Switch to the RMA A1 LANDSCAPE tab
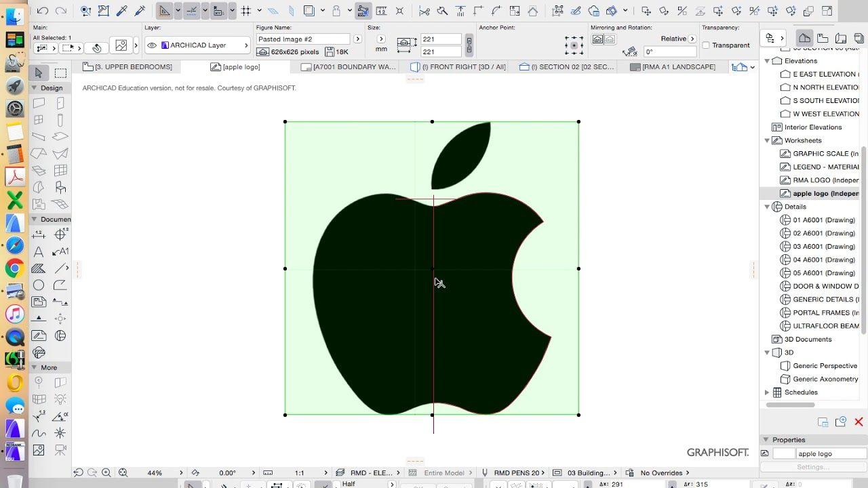This screenshot has height=488, width=868. pyautogui.click(x=673, y=66)
